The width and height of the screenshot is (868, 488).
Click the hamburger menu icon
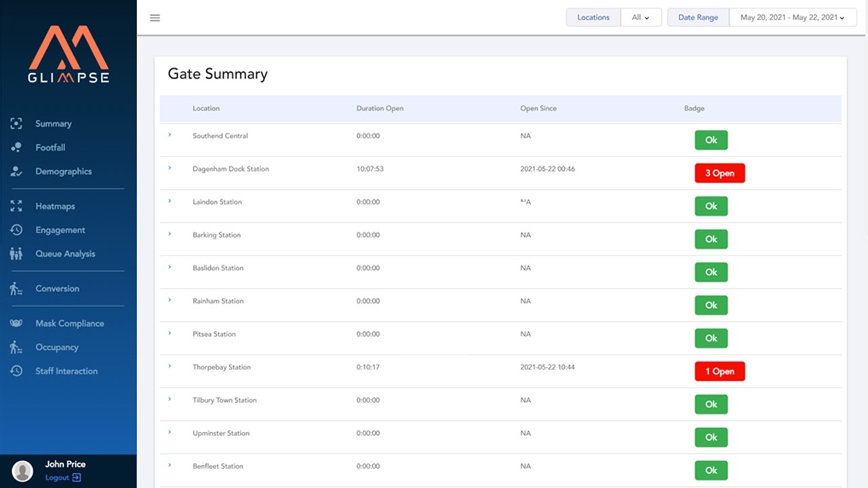[x=155, y=18]
